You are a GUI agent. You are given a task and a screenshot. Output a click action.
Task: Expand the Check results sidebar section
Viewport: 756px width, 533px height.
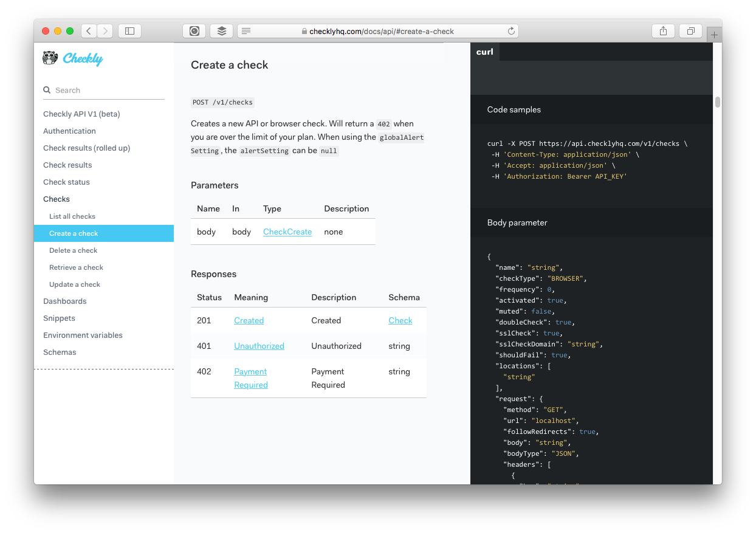click(x=67, y=165)
